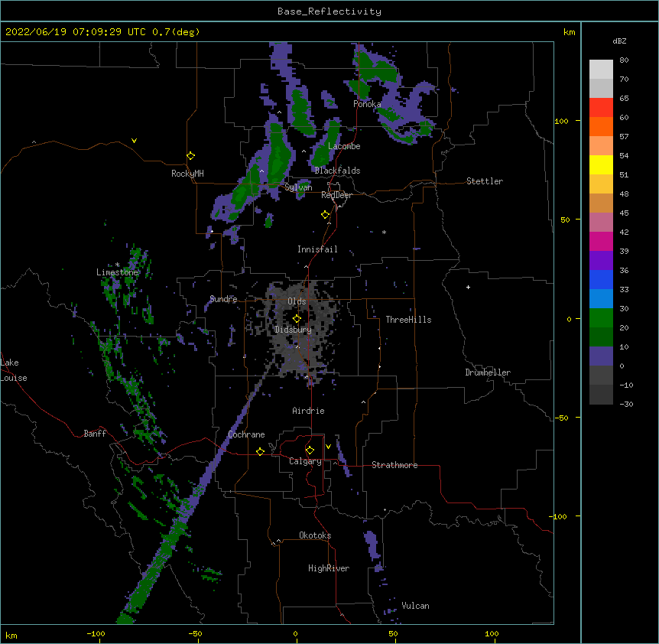Click the yellow V marker northeast of Calgary
The height and width of the screenshot is (644, 659).
(x=328, y=447)
